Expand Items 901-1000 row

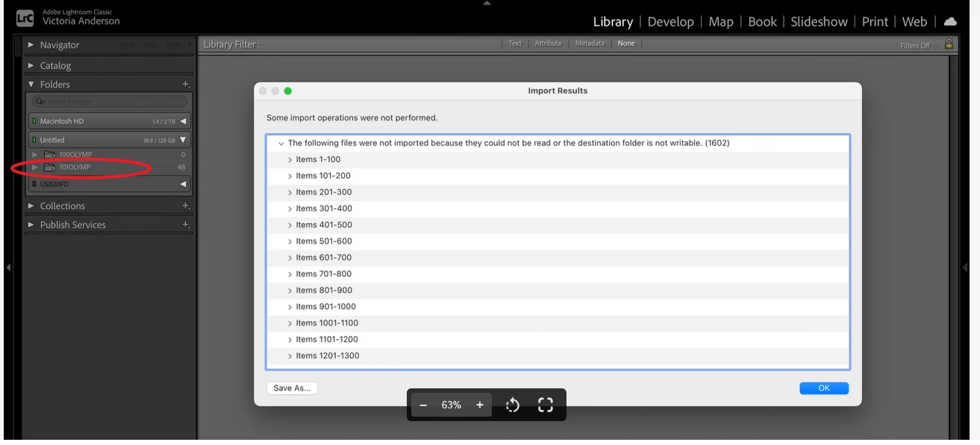290,307
